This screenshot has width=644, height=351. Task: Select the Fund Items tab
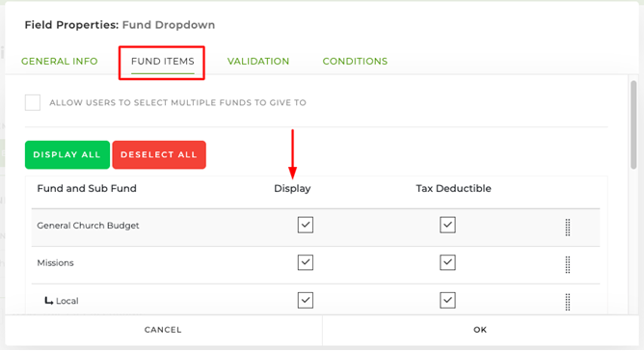[163, 62]
